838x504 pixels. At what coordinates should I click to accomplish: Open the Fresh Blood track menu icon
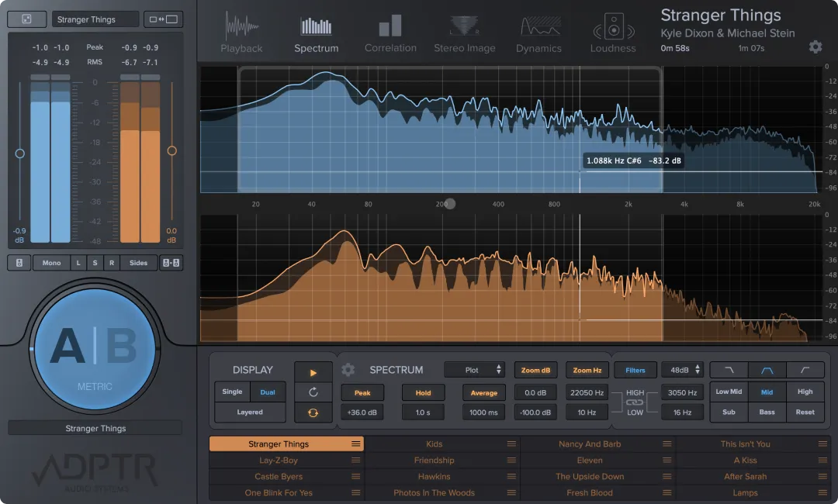tap(667, 493)
